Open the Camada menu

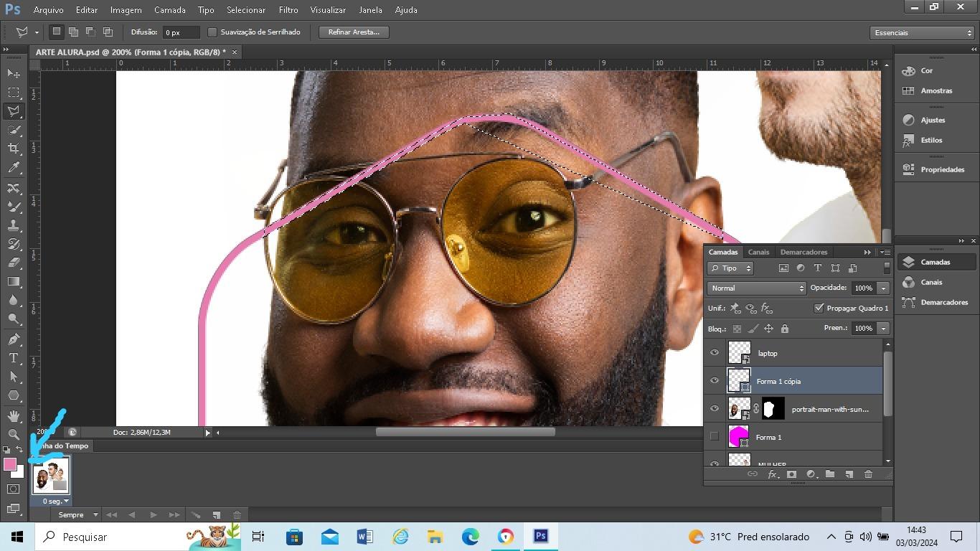tap(170, 10)
